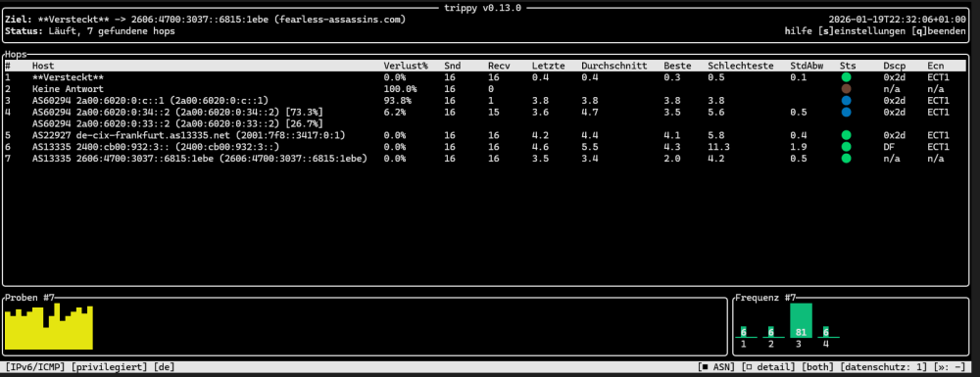Click the Sts column header
The image size is (980, 377).
(x=848, y=66)
